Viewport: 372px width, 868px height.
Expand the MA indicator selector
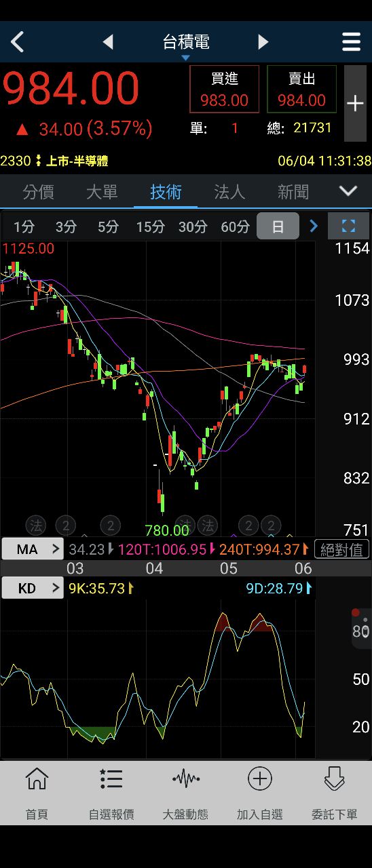pyautogui.click(x=33, y=549)
